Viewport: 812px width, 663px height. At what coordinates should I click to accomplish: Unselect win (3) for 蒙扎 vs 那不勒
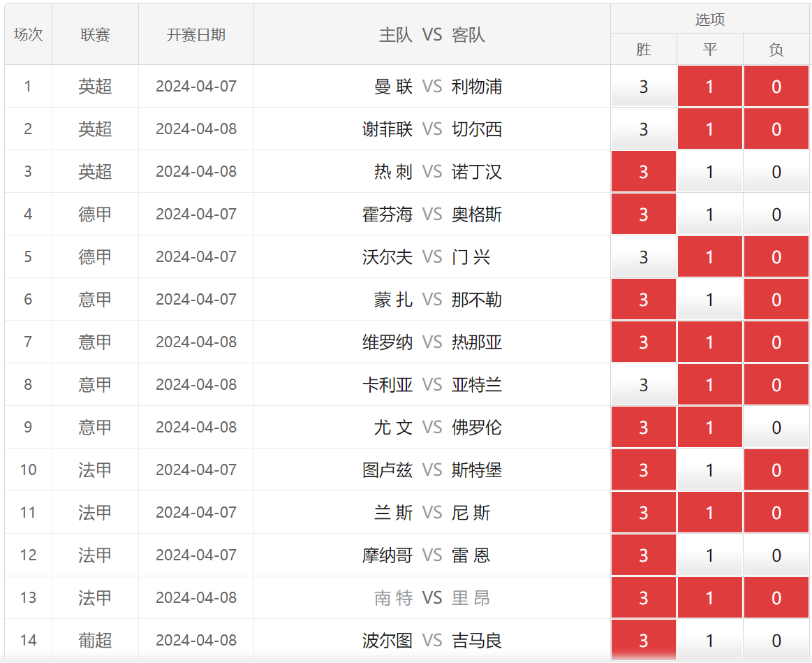643,299
